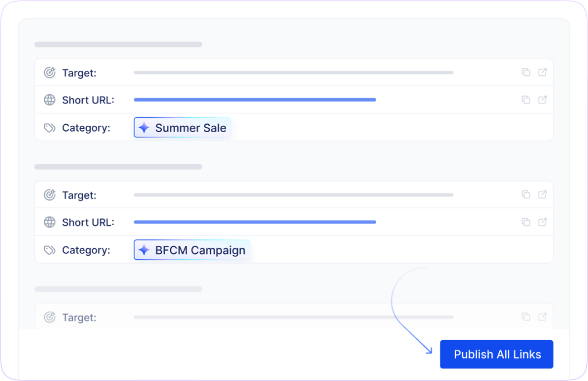Screen dimensions: 588x381
Task: Copy the second link's Target URL
Action: [525, 195]
